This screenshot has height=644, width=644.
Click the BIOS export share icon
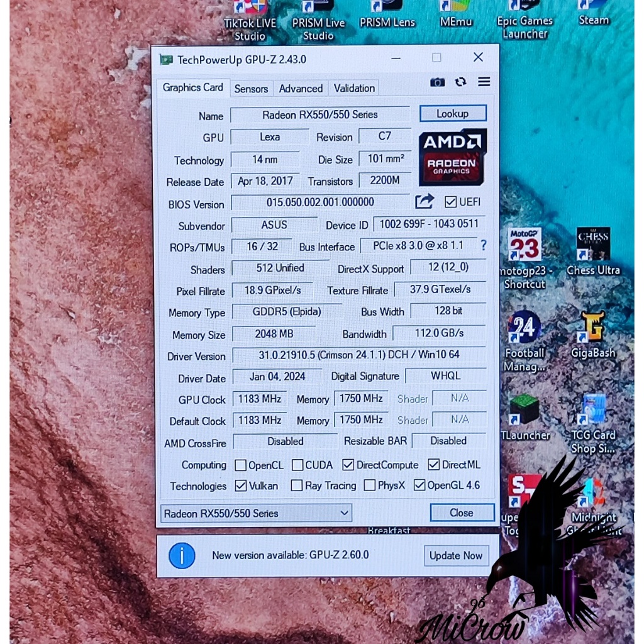425,201
